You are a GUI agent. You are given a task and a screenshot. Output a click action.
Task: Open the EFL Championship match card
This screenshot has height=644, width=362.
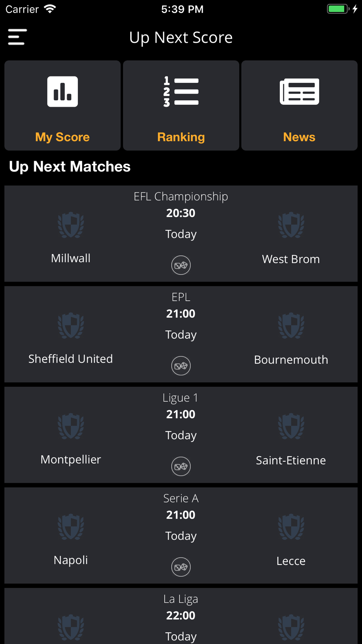181,234
